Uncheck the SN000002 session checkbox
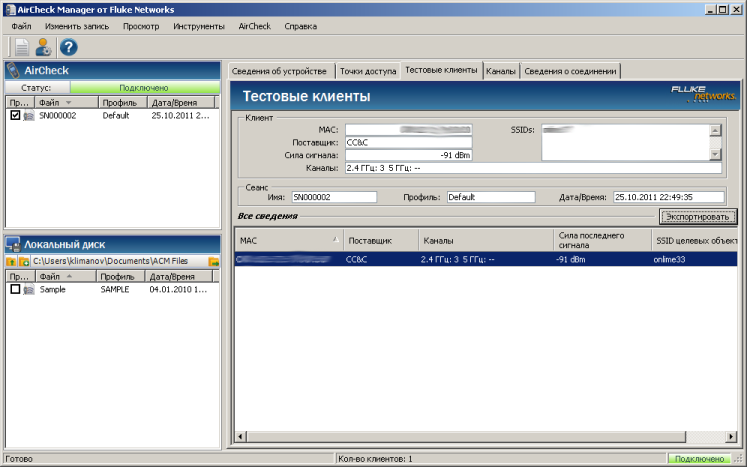Screen dimensions: 747x467 coord(15,115)
